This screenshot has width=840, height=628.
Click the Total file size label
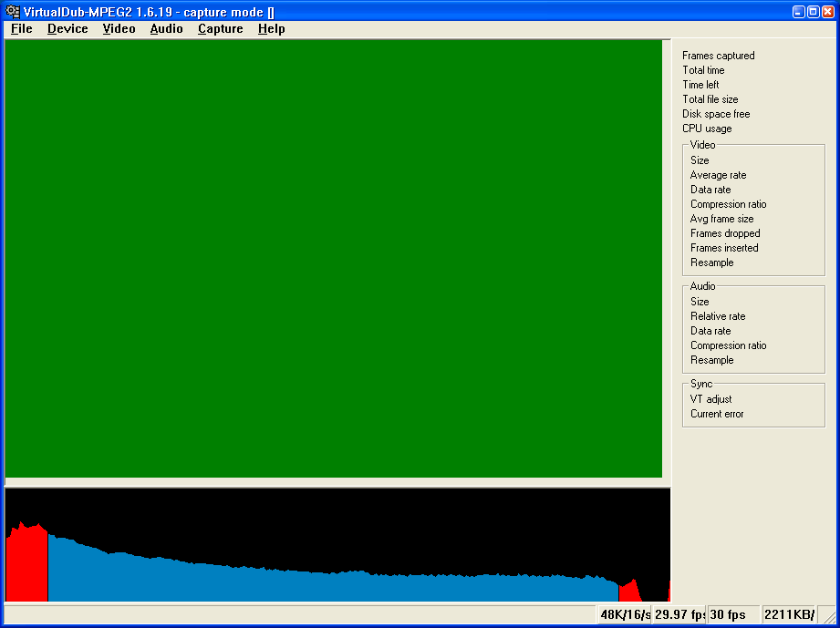(x=710, y=99)
